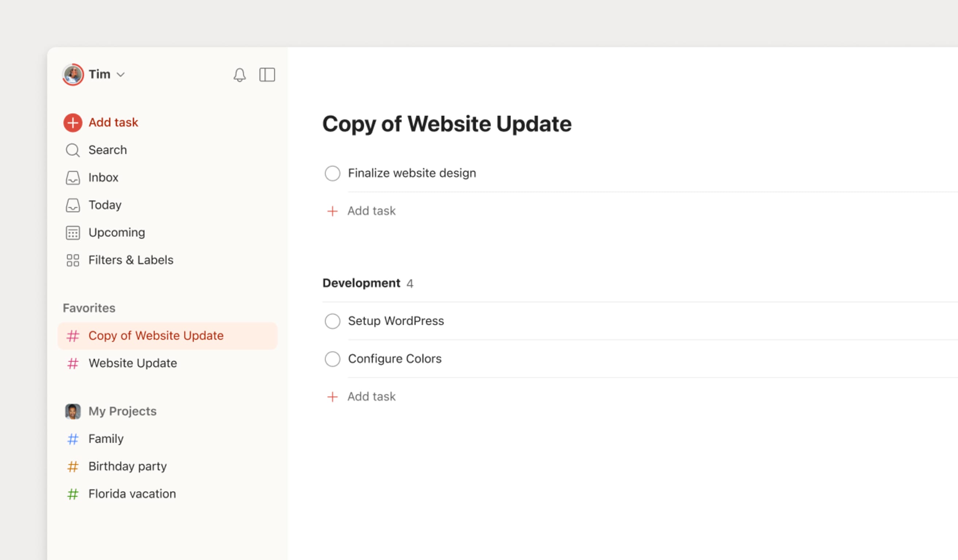
Task: Click the red plus Add task icon
Action: click(x=73, y=122)
